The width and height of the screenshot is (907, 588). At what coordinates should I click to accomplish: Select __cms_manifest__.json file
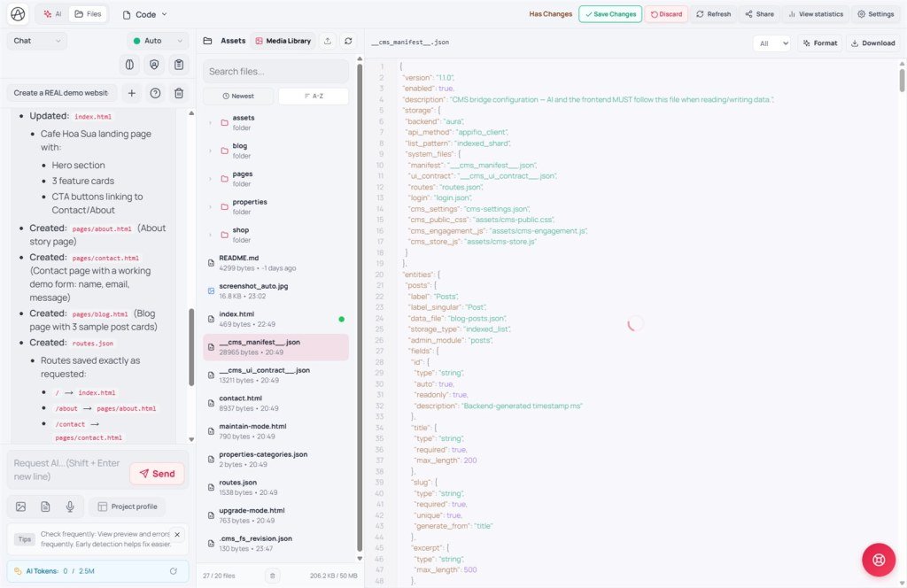(x=276, y=347)
